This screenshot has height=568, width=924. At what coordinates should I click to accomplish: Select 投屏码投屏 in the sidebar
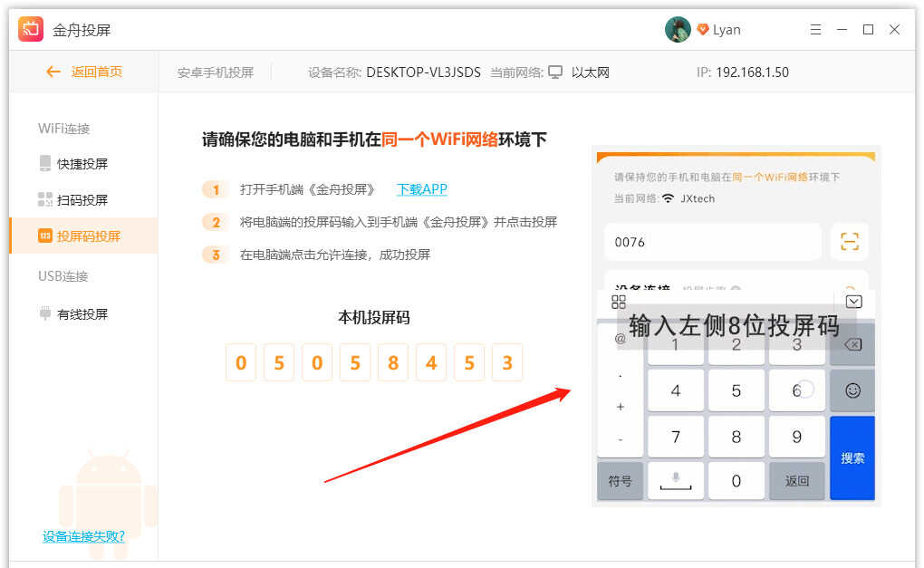coord(83,236)
